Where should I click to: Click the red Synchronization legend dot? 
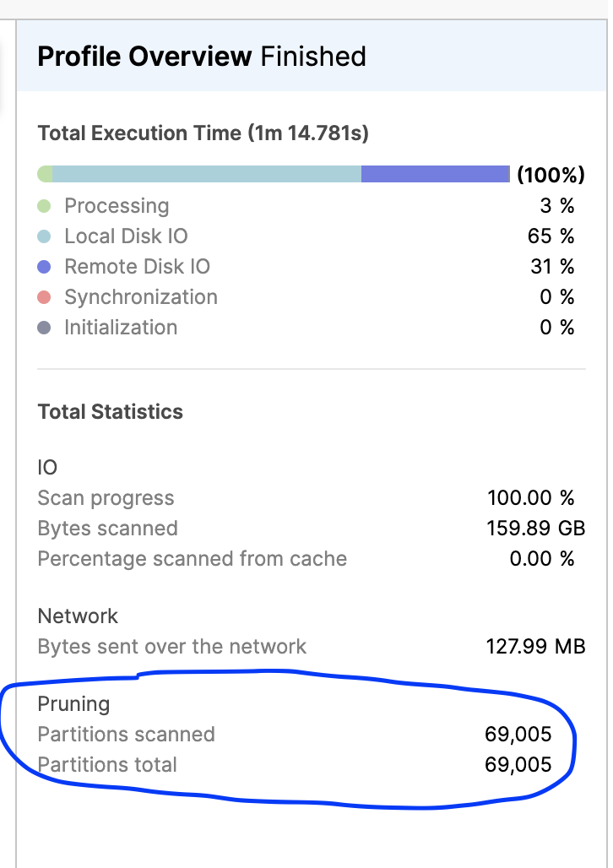click(x=44, y=297)
